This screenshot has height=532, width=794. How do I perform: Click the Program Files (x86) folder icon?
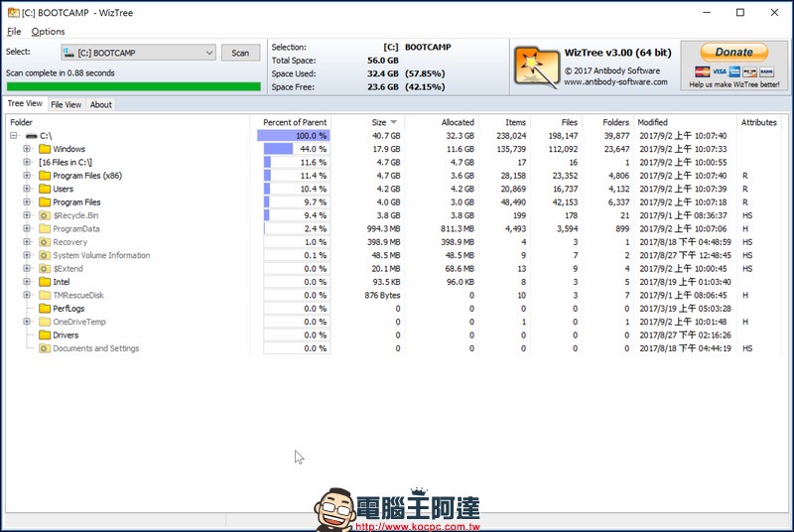coord(45,176)
